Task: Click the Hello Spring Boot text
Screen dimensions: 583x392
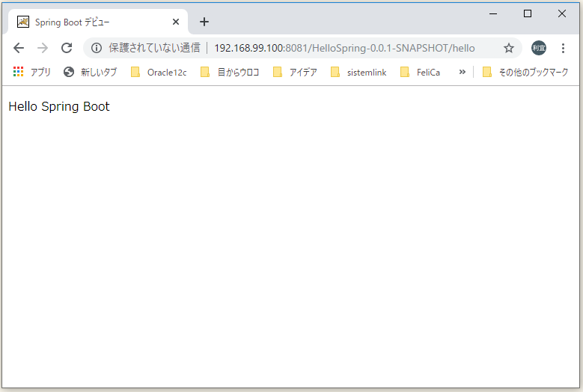Action: [59, 107]
